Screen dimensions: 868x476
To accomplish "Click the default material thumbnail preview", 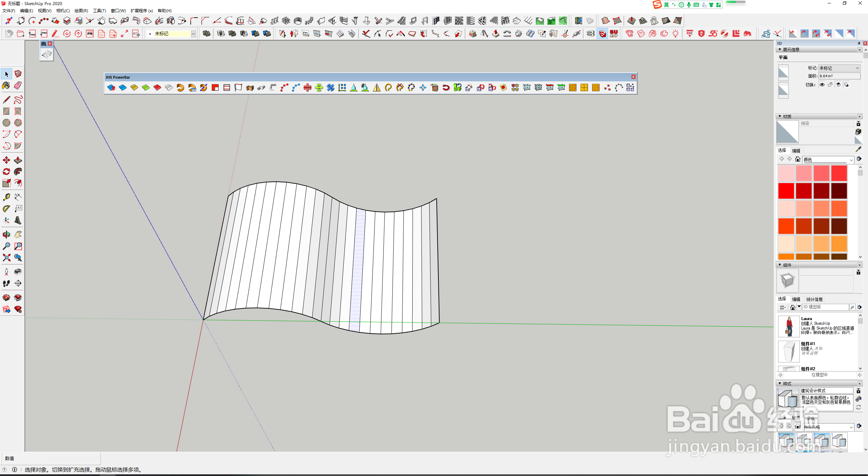I will coord(787,132).
